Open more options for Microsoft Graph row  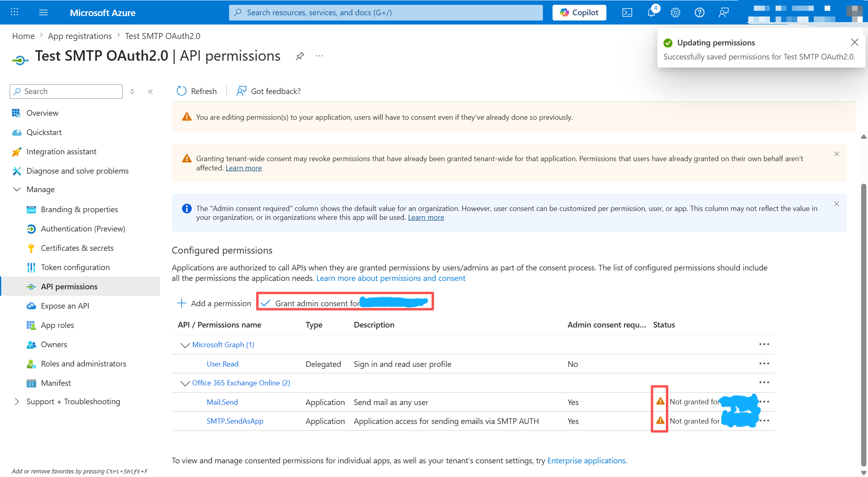pos(764,344)
